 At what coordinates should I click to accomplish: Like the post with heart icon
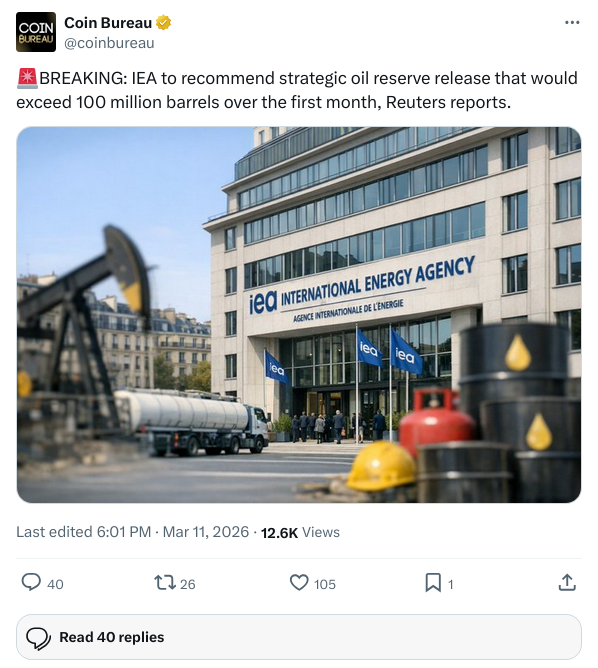click(x=299, y=582)
